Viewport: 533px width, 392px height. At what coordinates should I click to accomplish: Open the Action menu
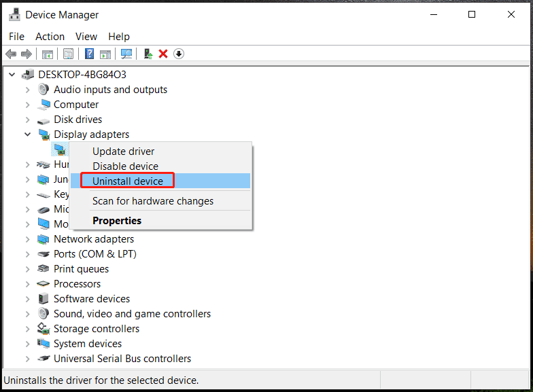[50, 37]
